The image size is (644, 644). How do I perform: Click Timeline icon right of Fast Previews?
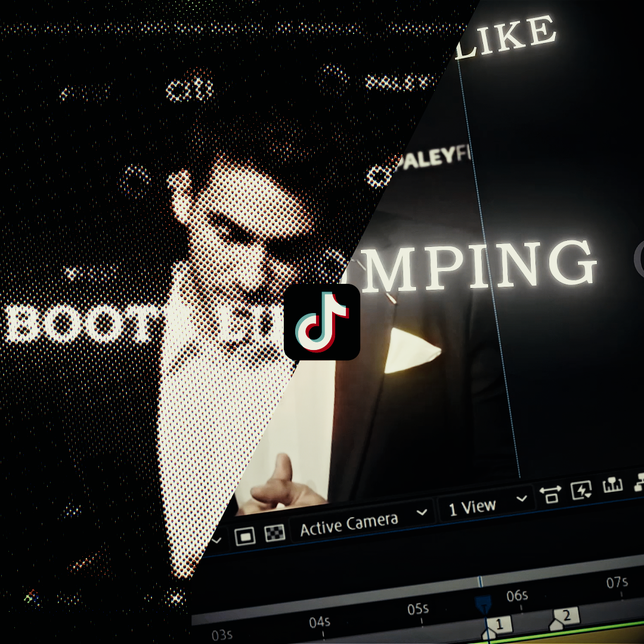(612, 485)
